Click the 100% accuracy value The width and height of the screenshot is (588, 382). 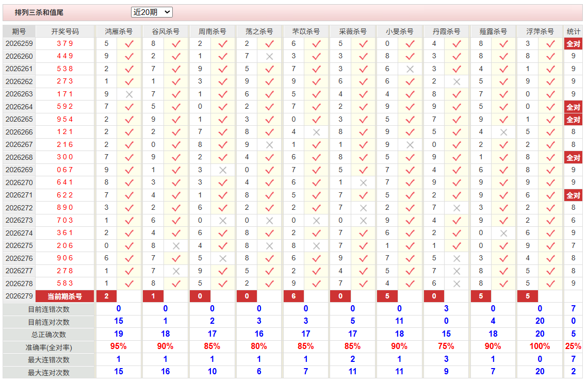(x=540, y=346)
